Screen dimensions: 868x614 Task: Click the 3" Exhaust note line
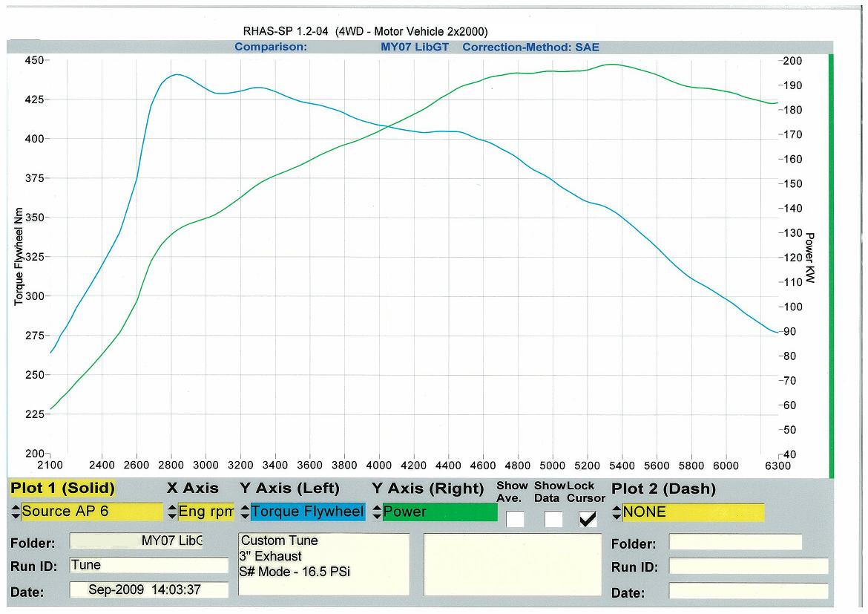tap(271, 556)
